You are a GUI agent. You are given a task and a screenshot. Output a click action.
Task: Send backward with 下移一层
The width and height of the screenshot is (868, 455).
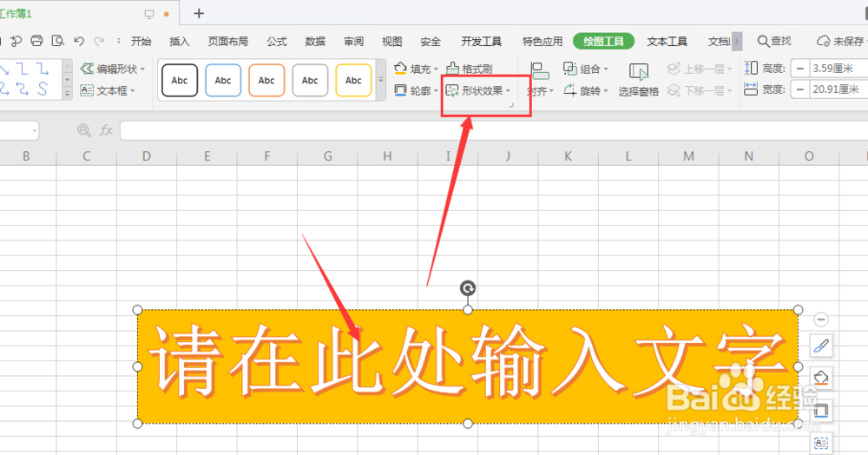[699, 90]
